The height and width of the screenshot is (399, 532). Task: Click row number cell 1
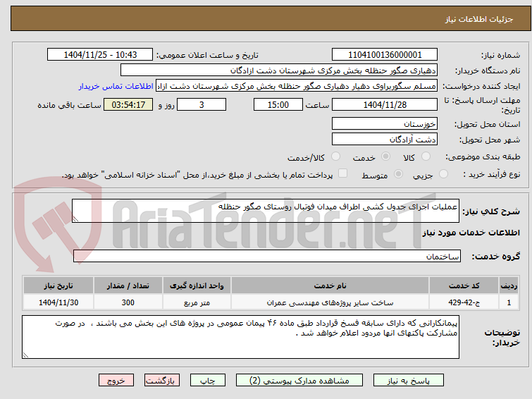[x=509, y=302]
